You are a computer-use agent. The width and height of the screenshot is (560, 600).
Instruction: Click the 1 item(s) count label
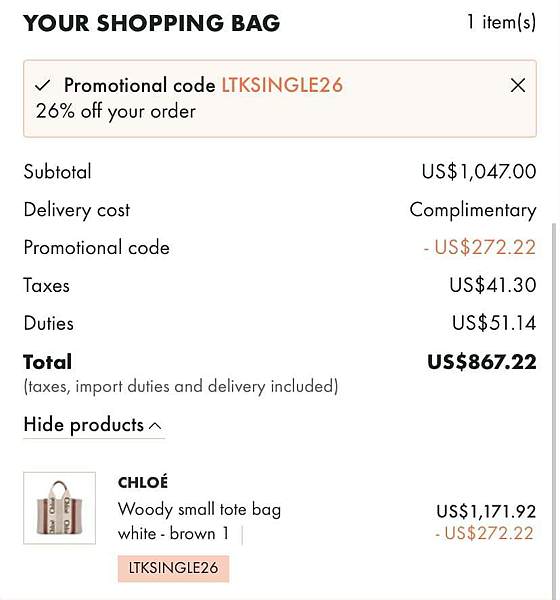(x=501, y=22)
